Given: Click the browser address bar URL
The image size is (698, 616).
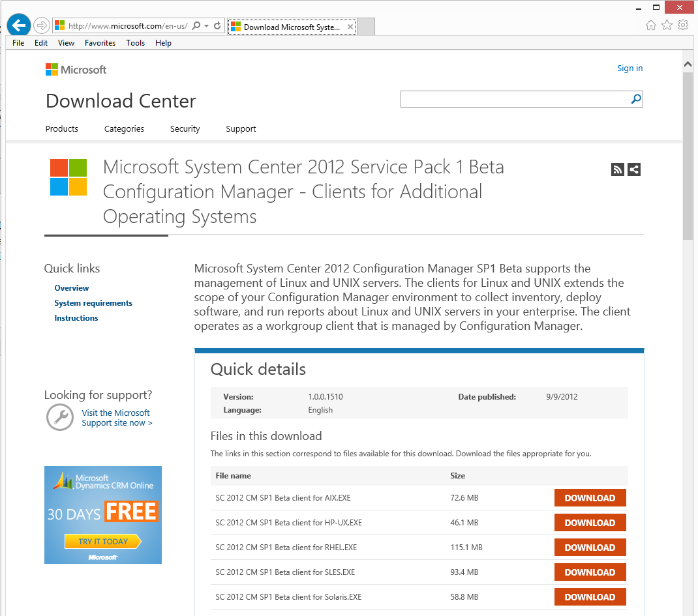Looking at the screenshot, I should click(129, 26).
